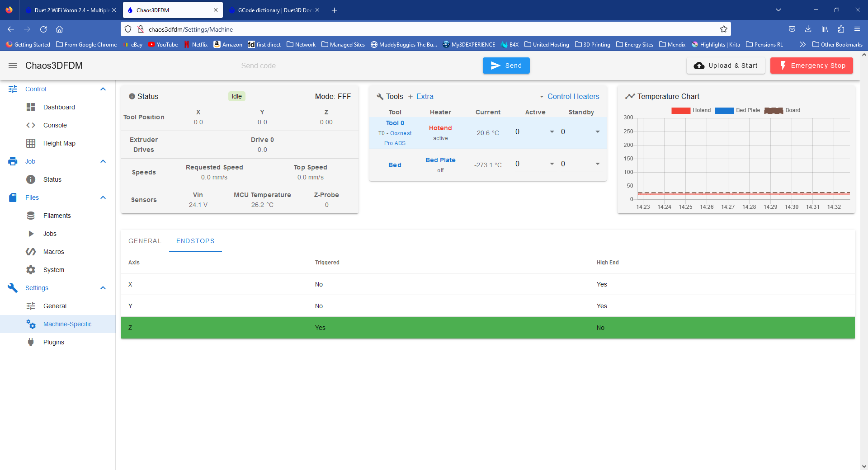The height and width of the screenshot is (470, 868).
Task: Open Other Bookmarks folder
Action: (837, 44)
